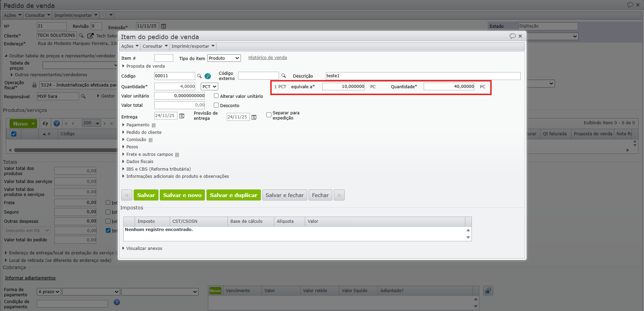Viewport: 644px width, 311px height.
Task: Toggle the select-all checkbox in products grid header
Action: (14, 134)
